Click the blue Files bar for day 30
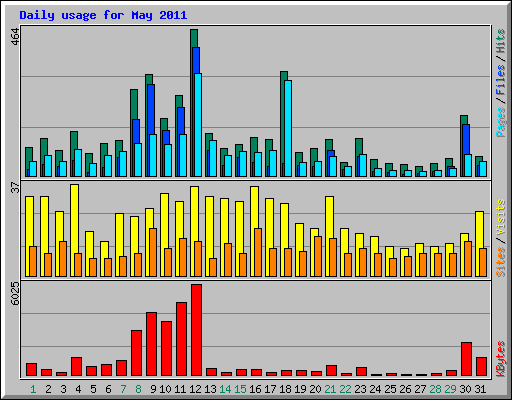 click(x=466, y=139)
